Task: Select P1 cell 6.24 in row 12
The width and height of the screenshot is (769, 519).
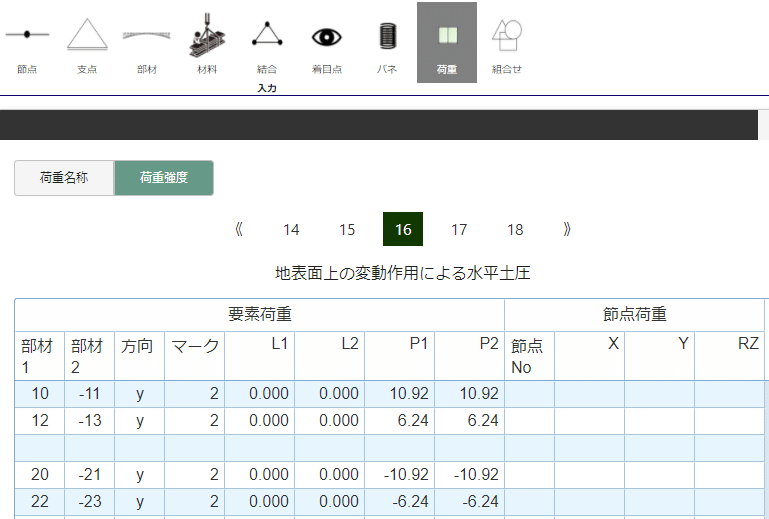Action: point(400,421)
